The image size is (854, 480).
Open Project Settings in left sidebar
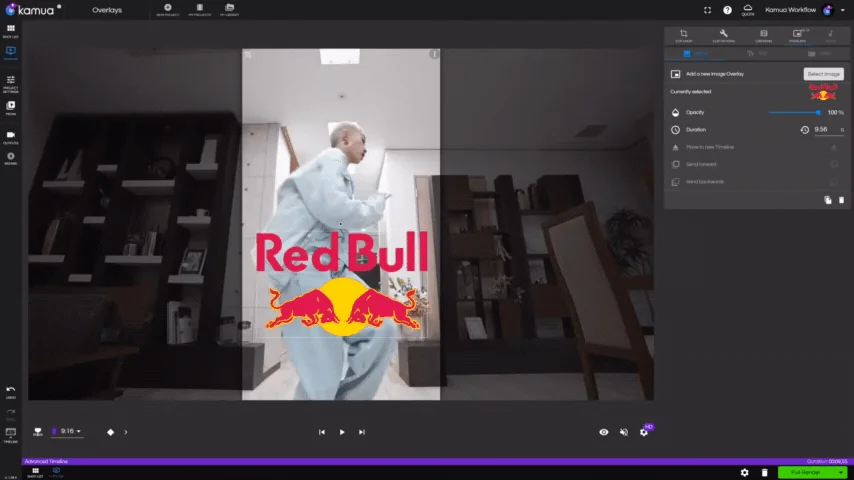11,81
